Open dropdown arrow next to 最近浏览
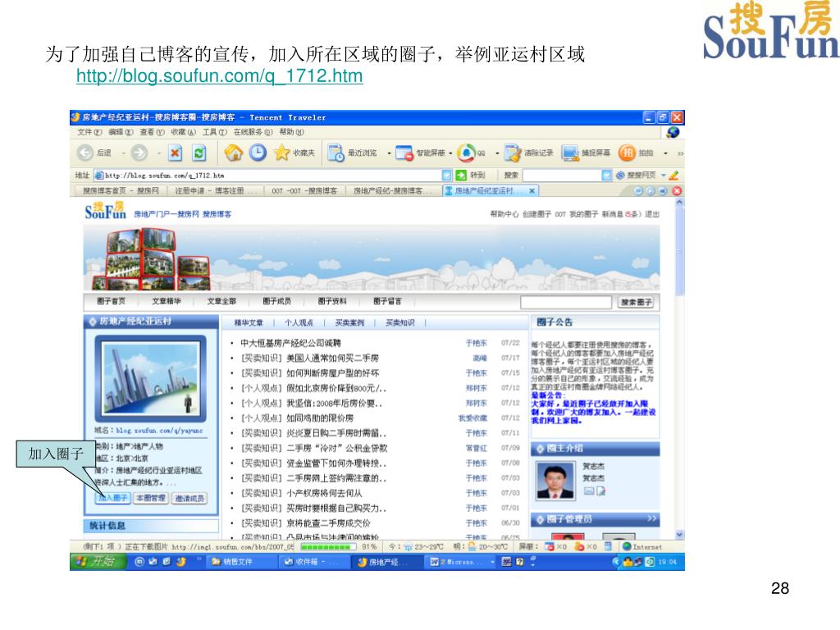 389,153
